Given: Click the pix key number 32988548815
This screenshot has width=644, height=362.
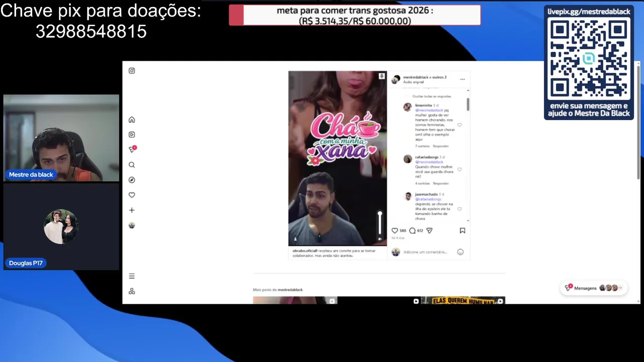Looking at the screenshot, I should pos(91,32).
